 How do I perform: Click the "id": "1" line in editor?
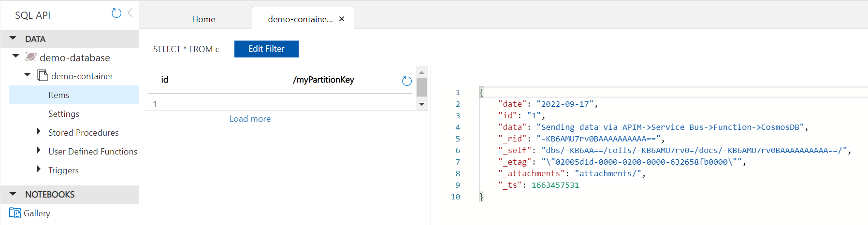coord(521,116)
